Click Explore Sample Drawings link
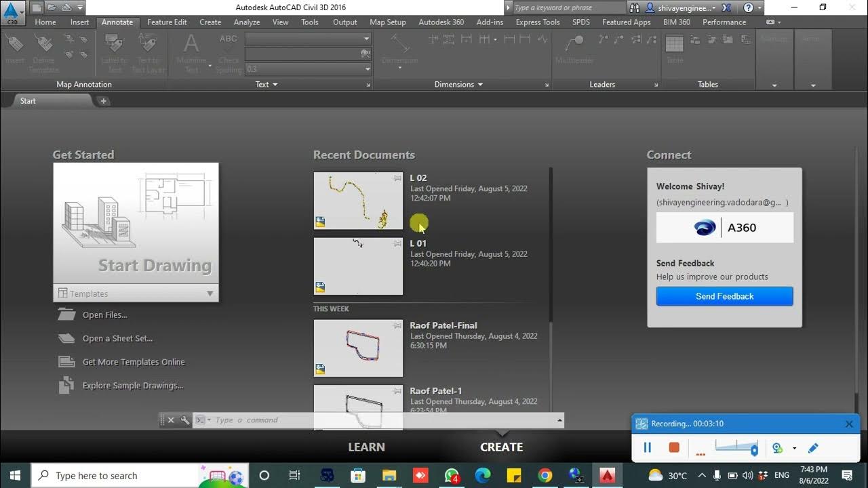 coord(133,386)
